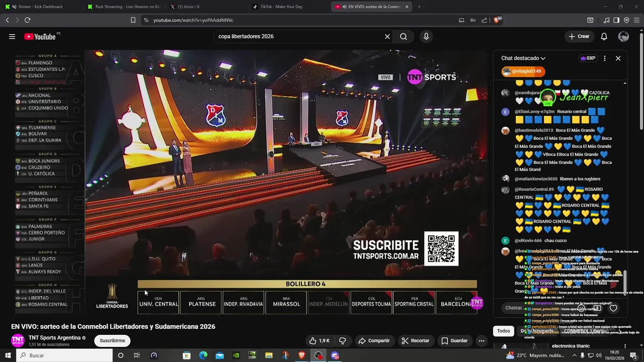Open Windows notification center
The height and width of the screenshot is (362, 644).
[633, 355]
